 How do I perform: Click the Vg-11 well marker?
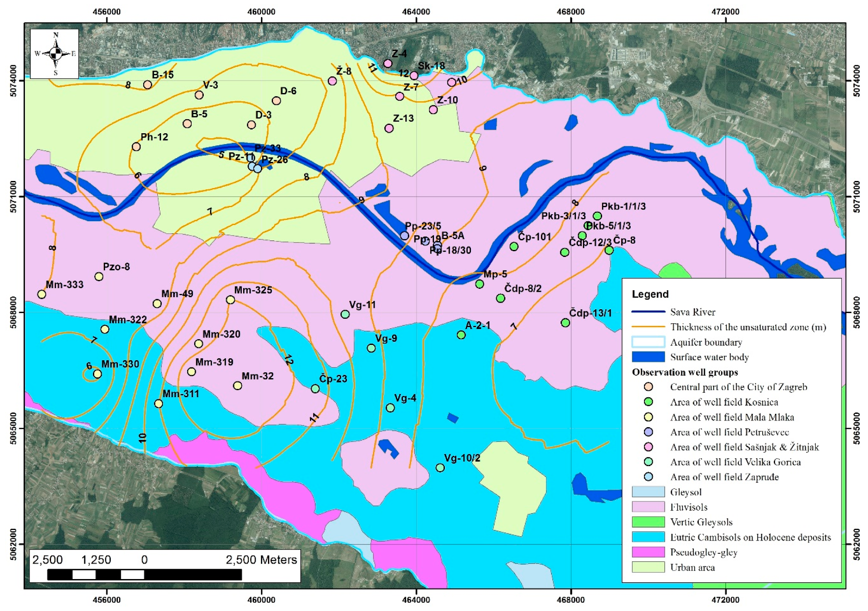point(345,314)
